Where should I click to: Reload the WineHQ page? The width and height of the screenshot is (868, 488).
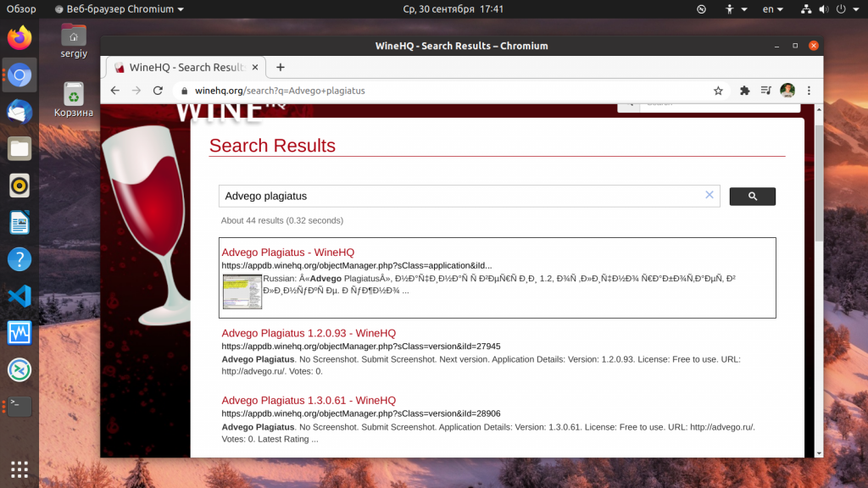coord(158,91)
